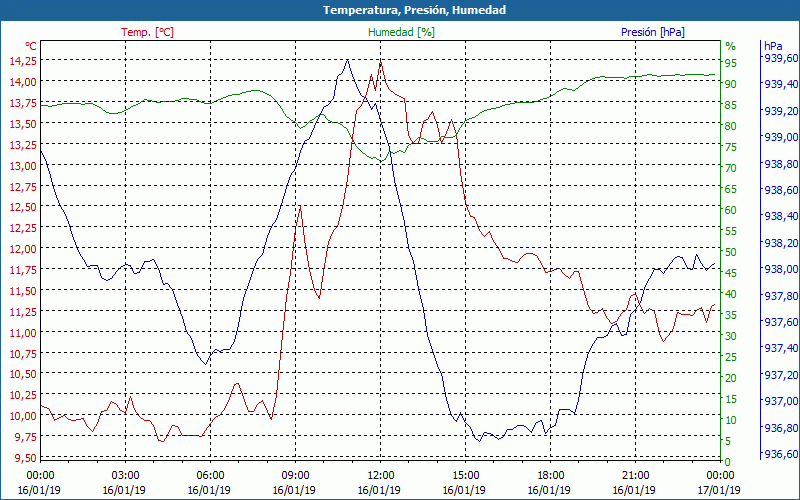Select the 12:00 time axis label

coord(380,476)
